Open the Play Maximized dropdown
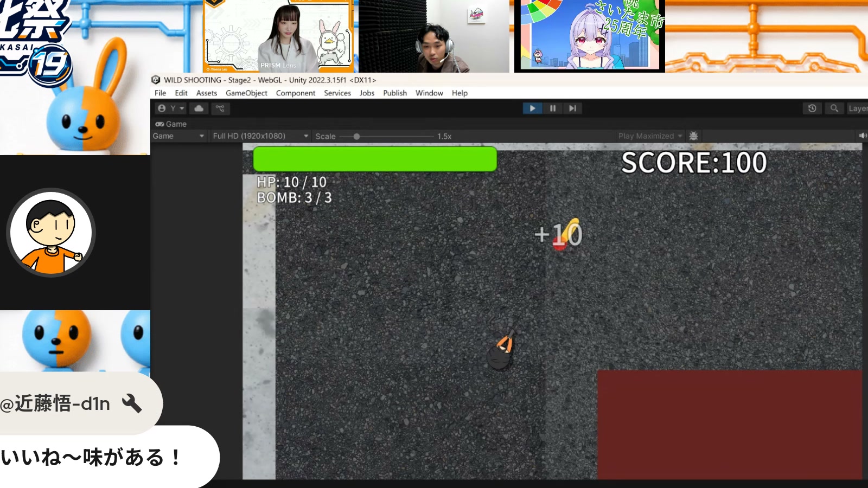The image size is (868, 488). click(650, 136)
